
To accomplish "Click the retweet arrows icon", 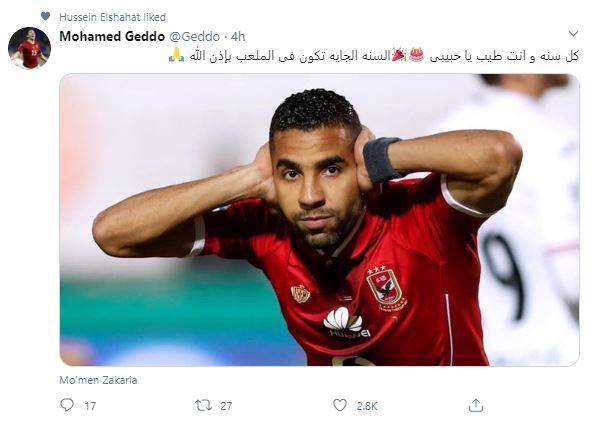I will point(203,406).
